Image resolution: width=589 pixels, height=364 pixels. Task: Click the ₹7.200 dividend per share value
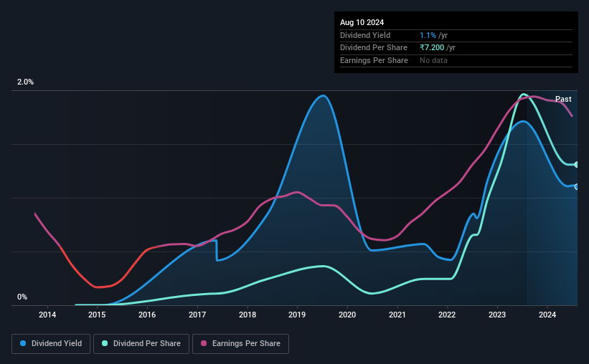pyautogui.click(x=432, y=48)
